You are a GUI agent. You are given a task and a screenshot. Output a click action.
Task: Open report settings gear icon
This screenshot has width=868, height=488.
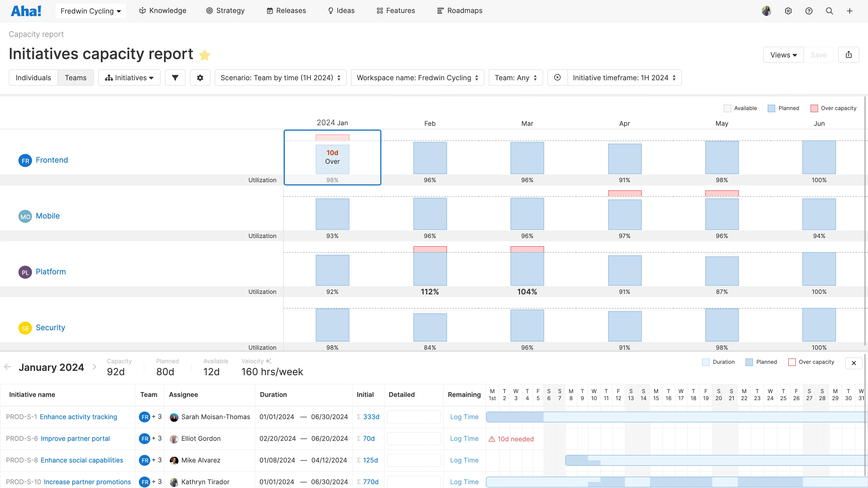(200, 78)
